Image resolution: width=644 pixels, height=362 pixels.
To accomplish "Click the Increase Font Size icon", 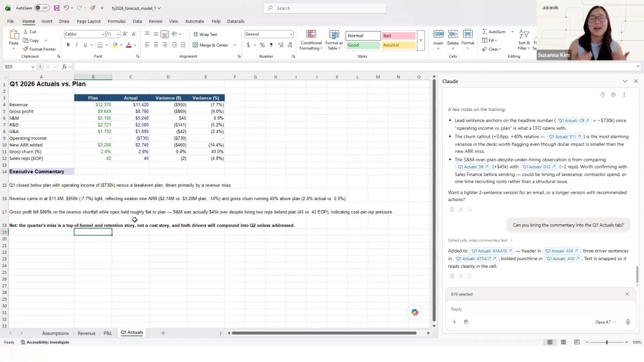I will point(125,34).
